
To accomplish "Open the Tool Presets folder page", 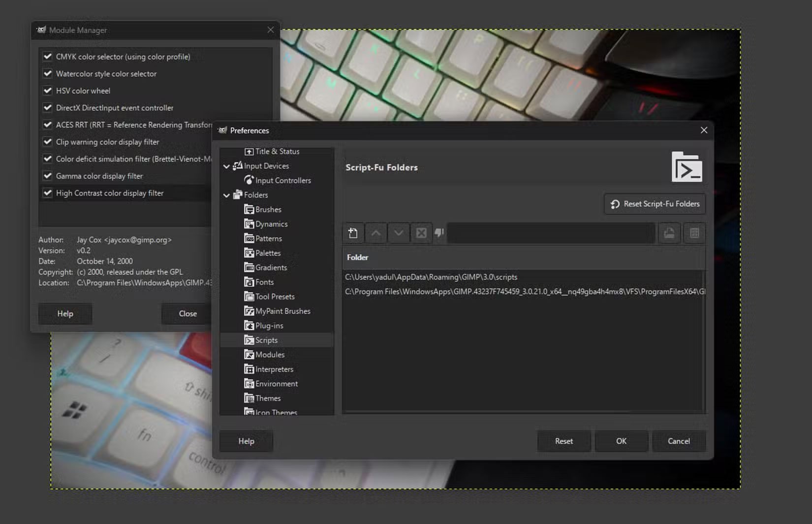I will [274, 296].
